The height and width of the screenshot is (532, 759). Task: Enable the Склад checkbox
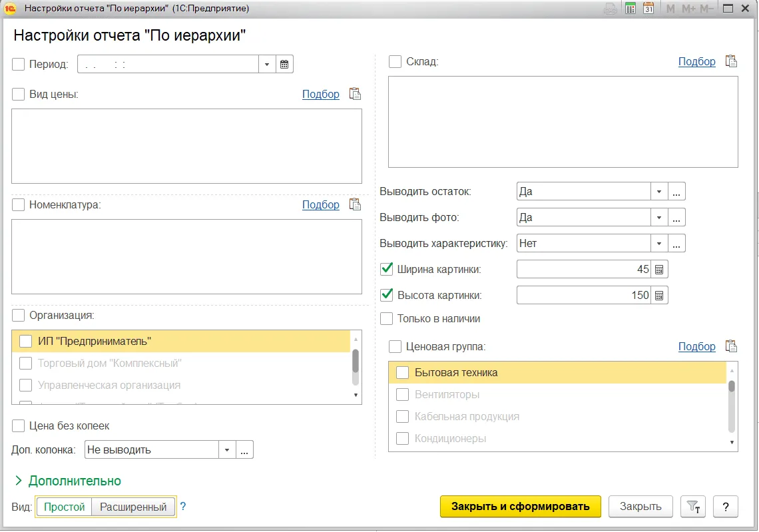click(x=395, y=61)
